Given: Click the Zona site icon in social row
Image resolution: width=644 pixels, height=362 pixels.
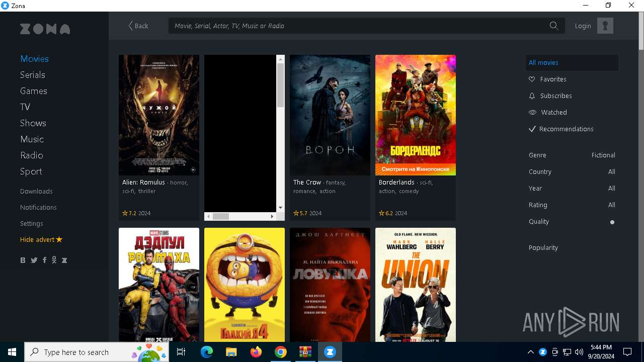Looking at the screenshot, I should pos(64,260).
